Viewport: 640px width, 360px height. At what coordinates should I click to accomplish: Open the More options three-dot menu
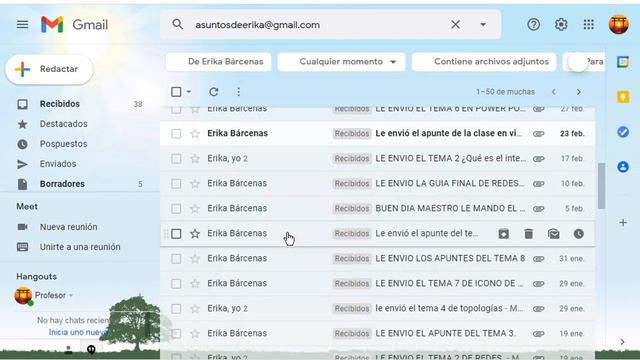[x=238, y=92]
